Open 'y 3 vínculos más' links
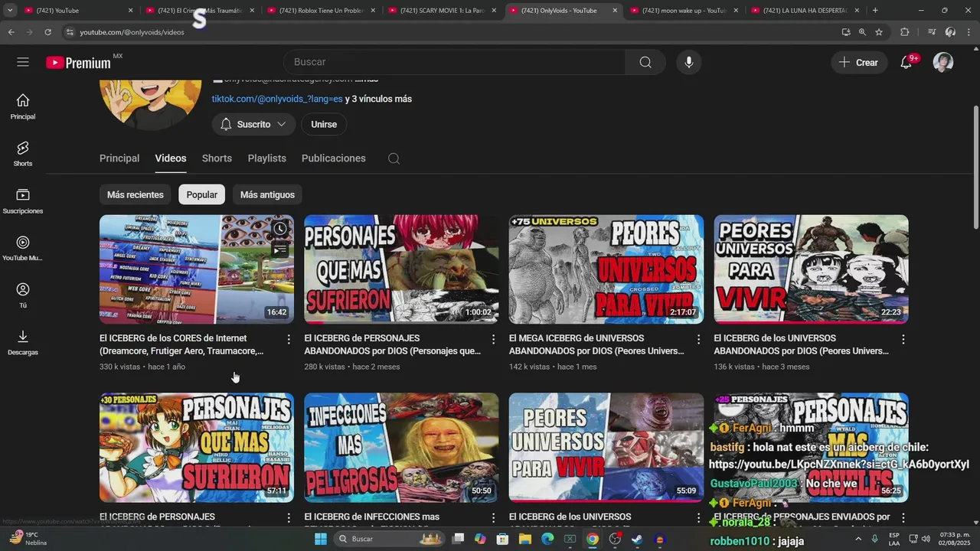This screenshot has height=551, width=980. coord(378,99)
